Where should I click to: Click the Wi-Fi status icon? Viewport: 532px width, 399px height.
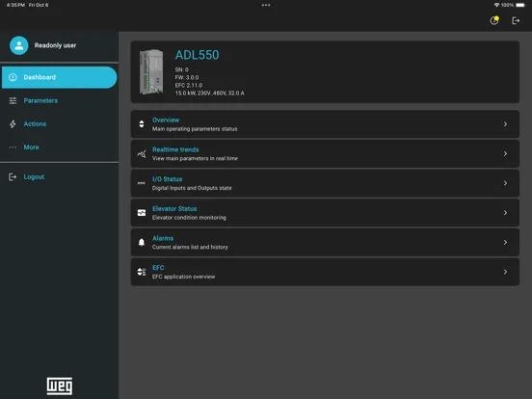pos(496,5)
